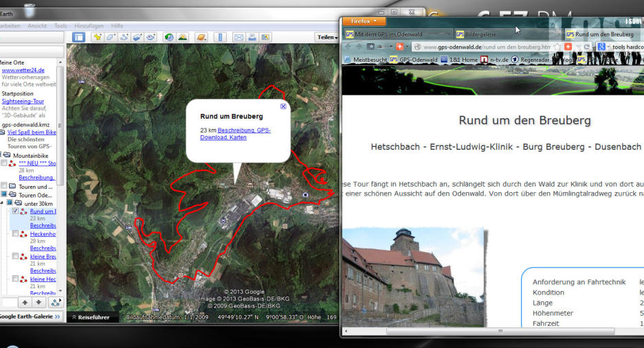Enable the Heckenhof tour checkbox
The width and height of the screenshot is (644, 348).
click(x=16, y=234)
